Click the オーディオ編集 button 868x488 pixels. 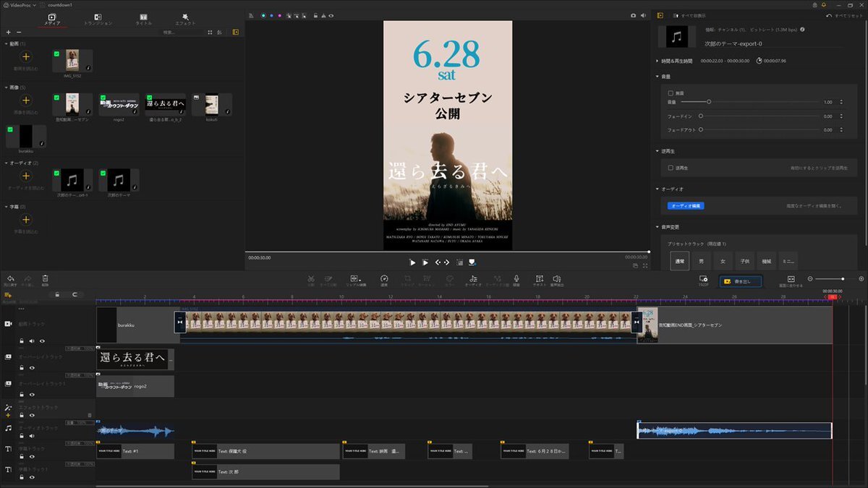click(x=686, y=206)
